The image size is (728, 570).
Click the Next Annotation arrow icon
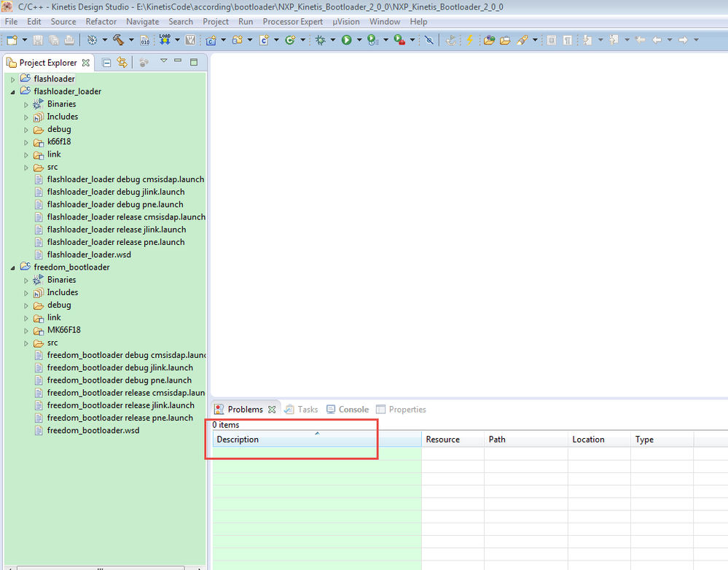[x=588, y=40]
